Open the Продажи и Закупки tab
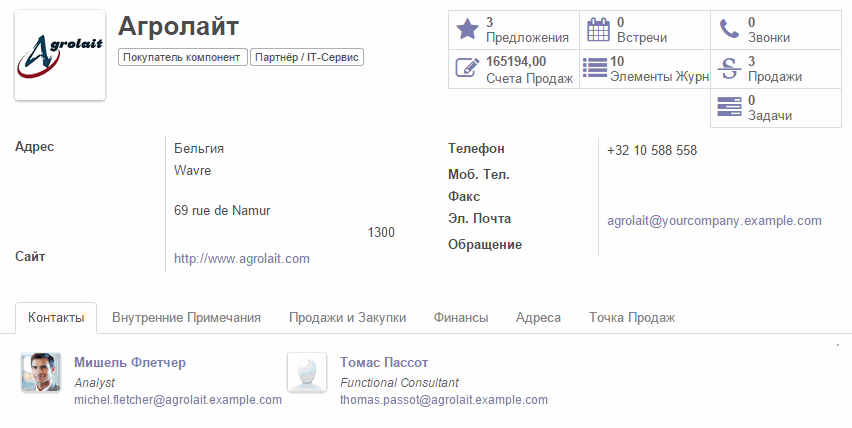 point(347,318)
